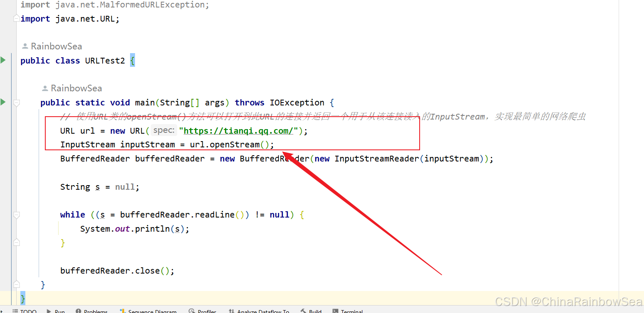Click the 'args' parameter name

click(x=215, y=103)
